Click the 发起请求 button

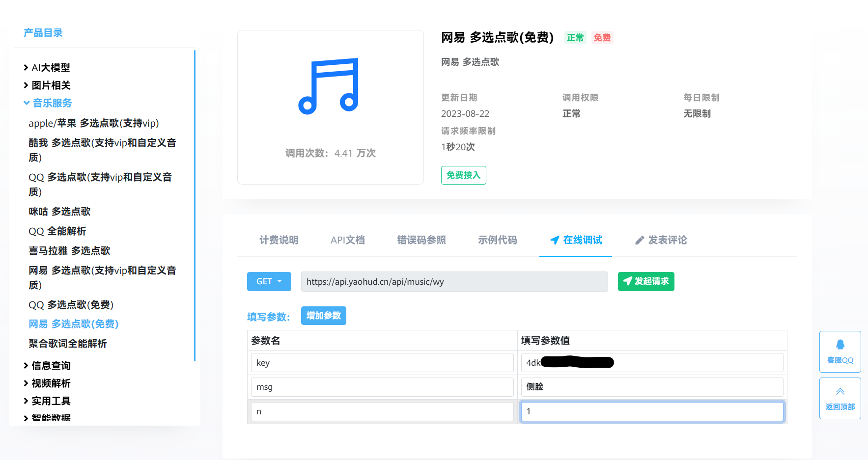click(646, 281)
